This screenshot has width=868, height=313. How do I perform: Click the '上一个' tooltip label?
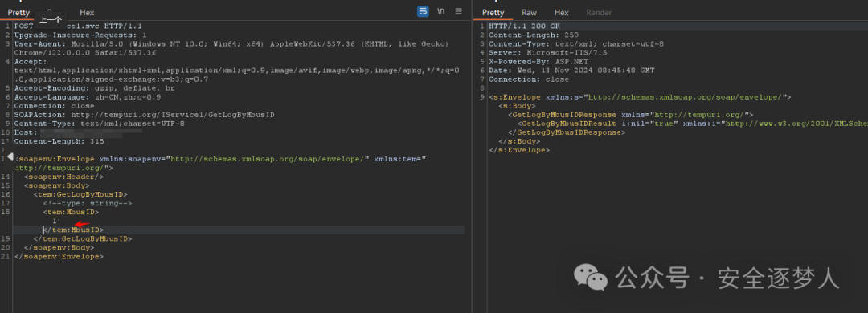click(51, 20)
